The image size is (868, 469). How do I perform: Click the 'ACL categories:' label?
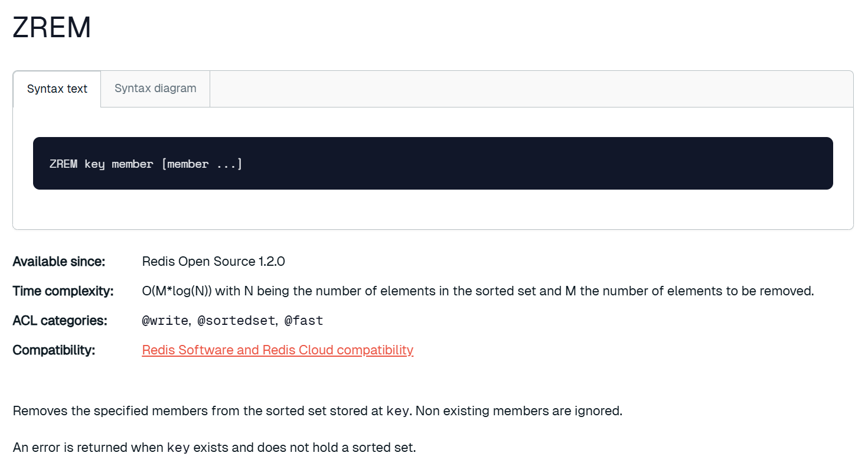pyautogui.click(x=60, y=320)
